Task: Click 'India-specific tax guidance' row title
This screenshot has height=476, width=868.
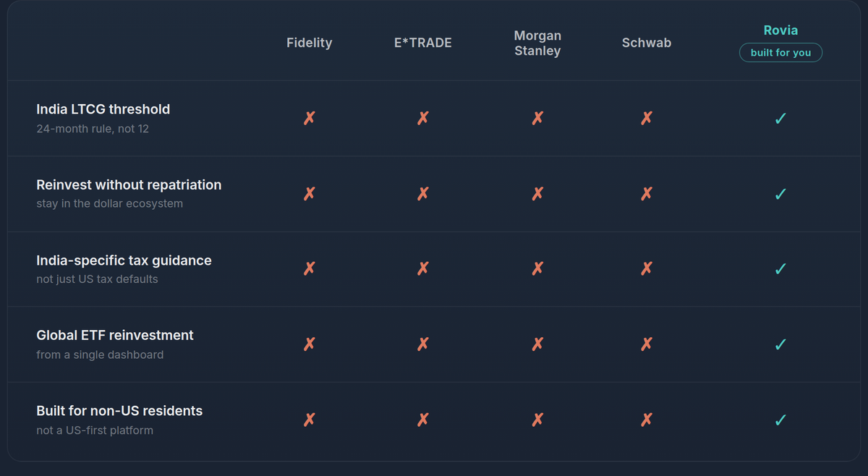Action: [124, 260]
